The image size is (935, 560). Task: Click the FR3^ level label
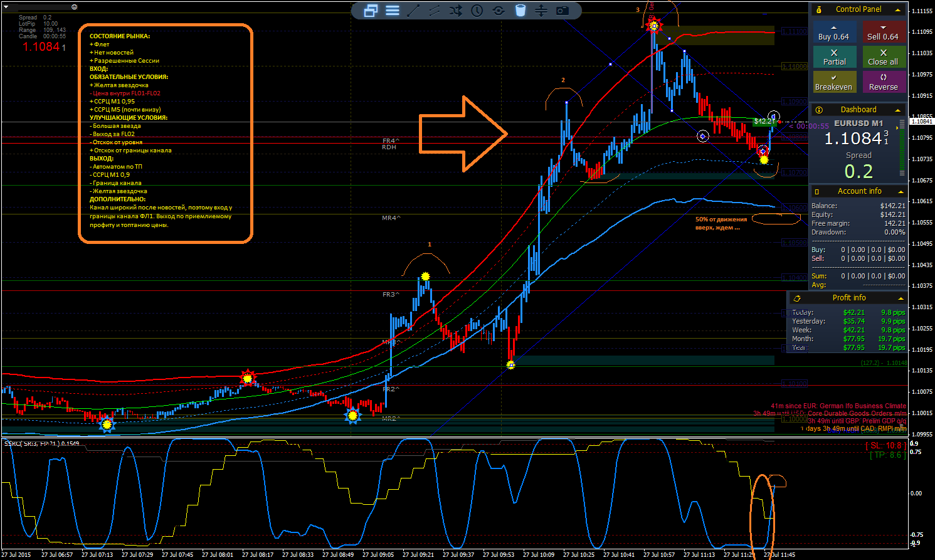(391, 294)
